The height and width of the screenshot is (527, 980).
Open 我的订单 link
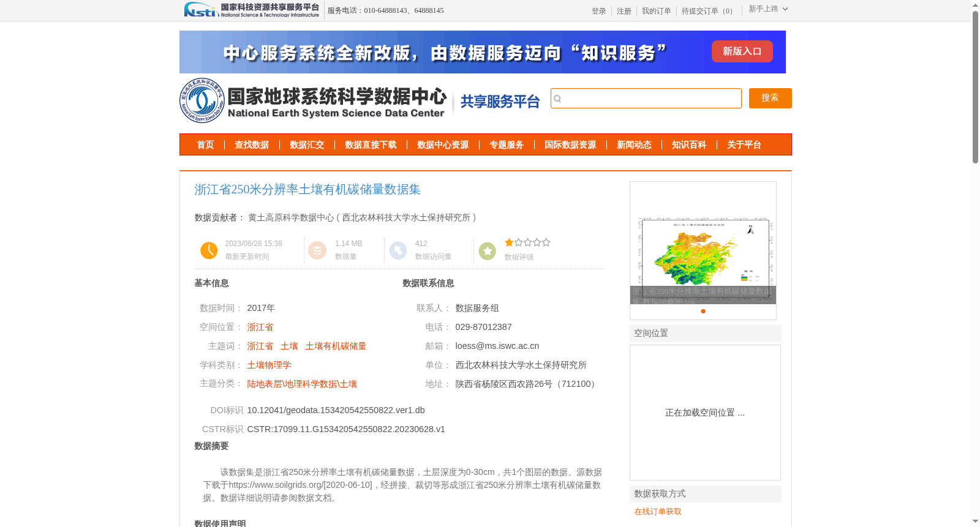coord(657,11)
